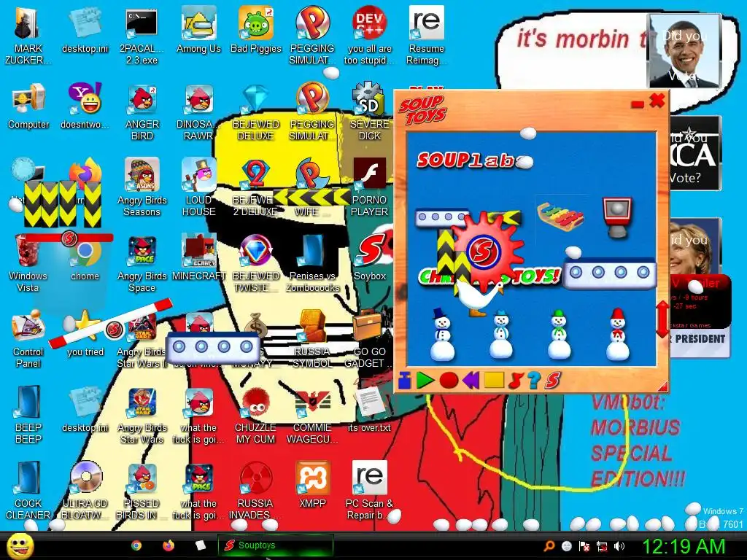Select the RUSSIA SYMBOL desktop icon
Image resolution: width=747 pixels, height=560 pixels.
[x=312, y=338]
